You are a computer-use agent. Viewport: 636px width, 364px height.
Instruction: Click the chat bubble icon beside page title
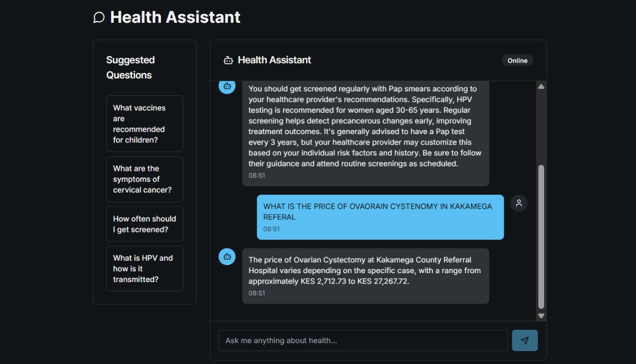click(99, 17)
